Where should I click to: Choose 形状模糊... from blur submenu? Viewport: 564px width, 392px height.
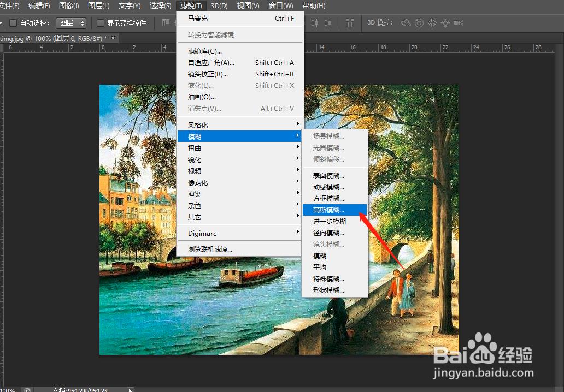(334, 290)
